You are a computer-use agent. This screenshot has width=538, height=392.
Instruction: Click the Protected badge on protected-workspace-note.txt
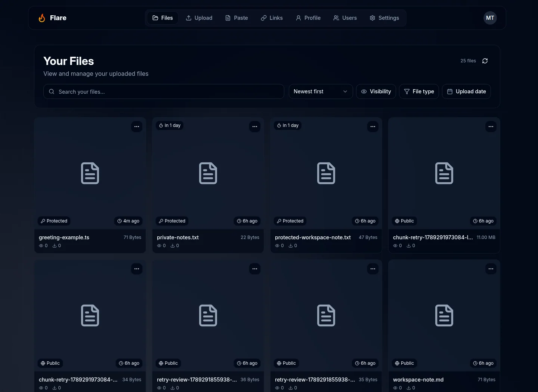click(290, 221)
